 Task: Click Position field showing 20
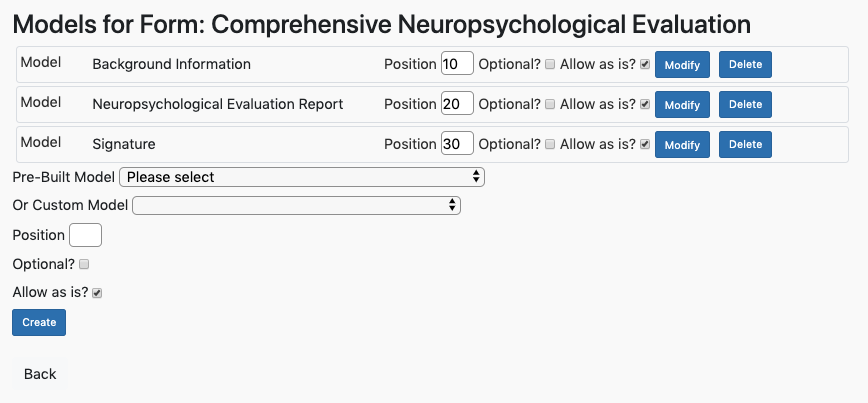click(x=457, y=103)
